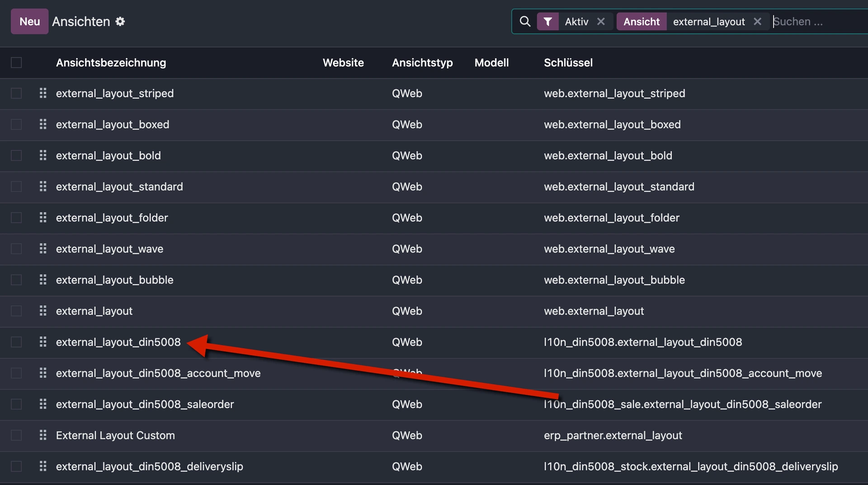This screenshot has width=868, height=485.
Task: Click the drag handle of external_layout_din5008_deliveryslip
Action: [x=43, y=466]
